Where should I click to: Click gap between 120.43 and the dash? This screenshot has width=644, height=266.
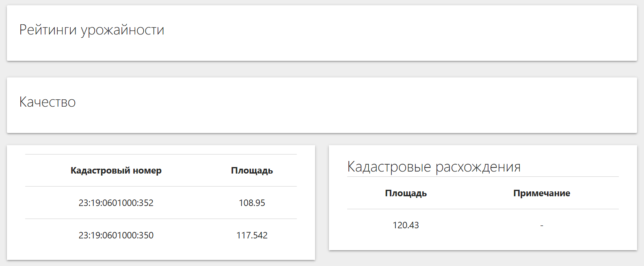pos(473,225)
